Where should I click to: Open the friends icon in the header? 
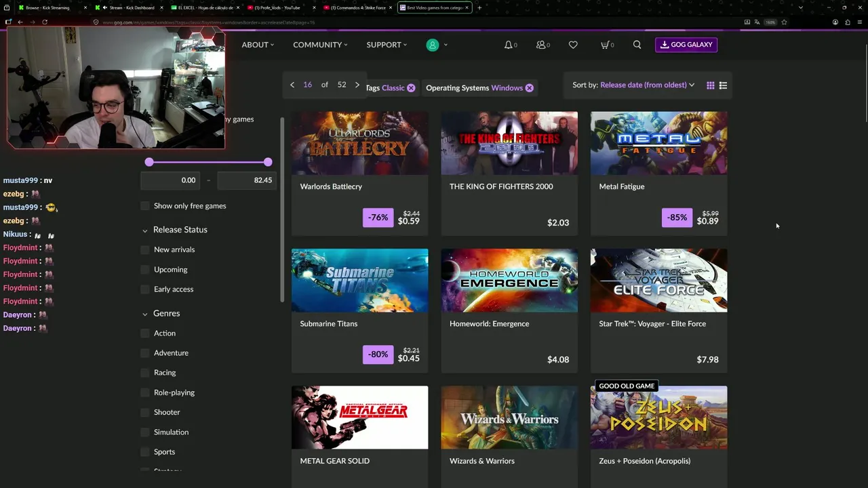tap(540, 45)
